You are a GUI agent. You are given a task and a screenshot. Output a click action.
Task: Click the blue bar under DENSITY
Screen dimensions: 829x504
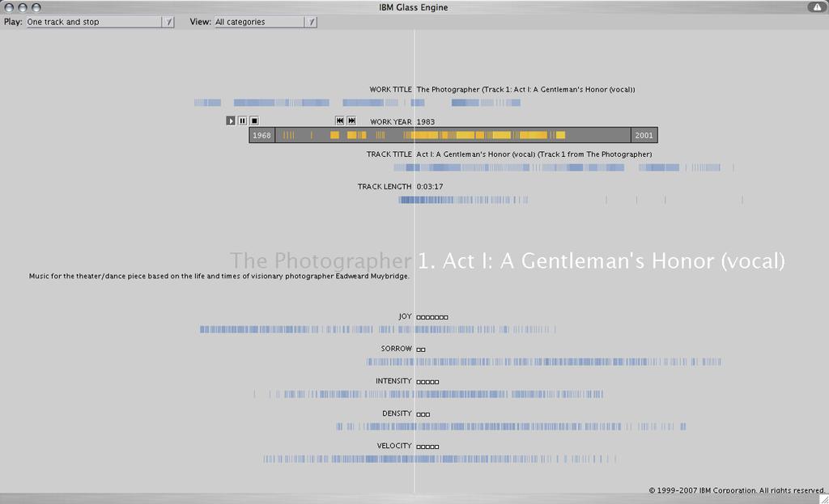511,426
